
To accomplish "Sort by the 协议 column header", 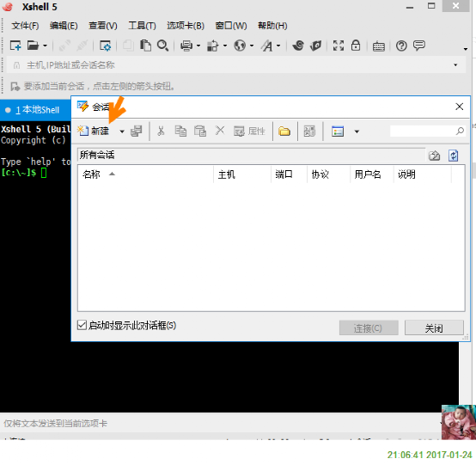I will coord(329,174).
